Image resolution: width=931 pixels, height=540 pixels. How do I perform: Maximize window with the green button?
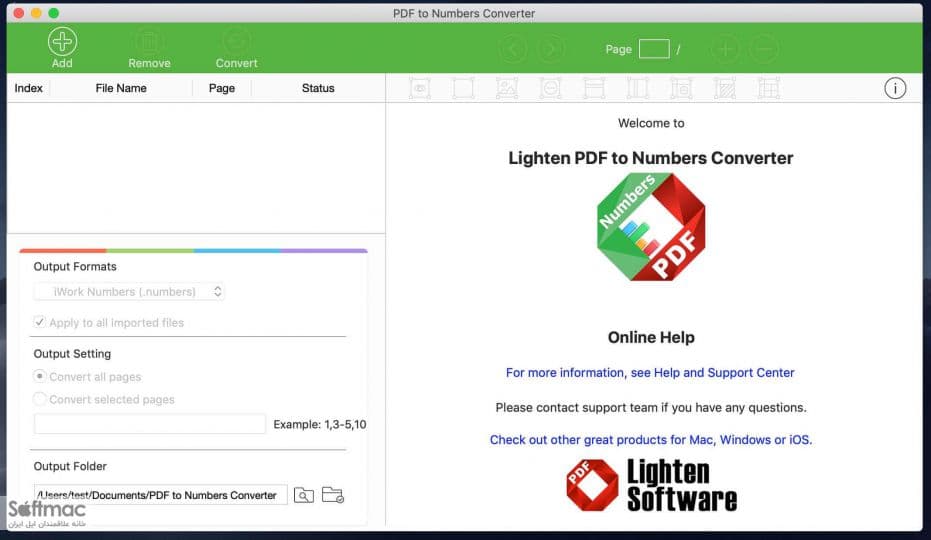click(x=53, y=13)
